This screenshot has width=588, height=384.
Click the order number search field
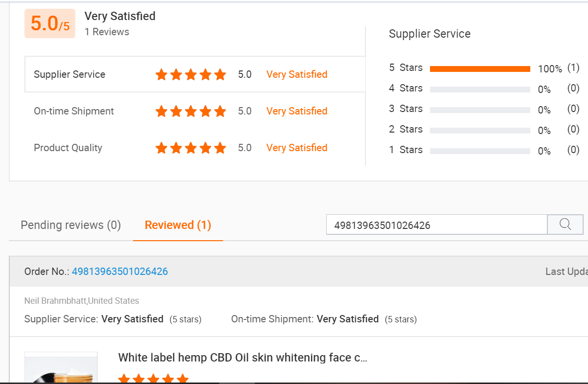pos(437,225)
